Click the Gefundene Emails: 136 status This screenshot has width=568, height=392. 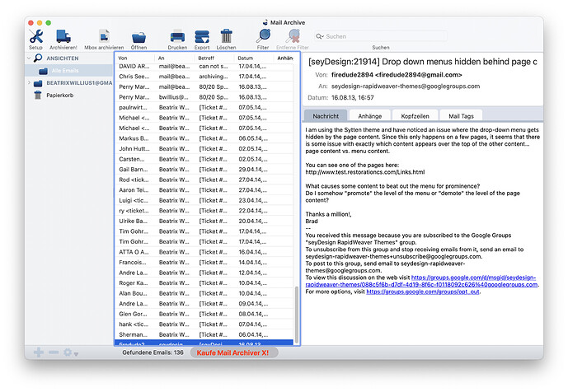(x=153, y=352)
